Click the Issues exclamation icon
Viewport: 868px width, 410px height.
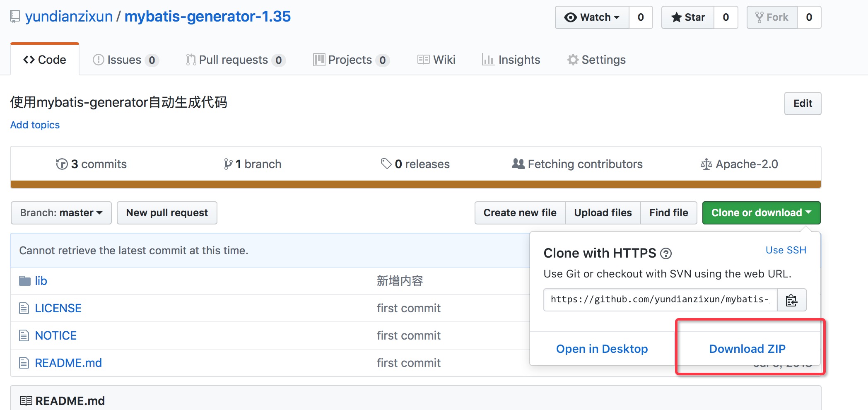pyautogui.click(x=98, y=60)
